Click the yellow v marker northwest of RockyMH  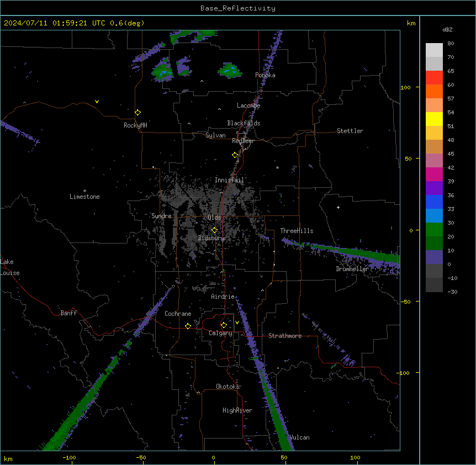point(97,102)
